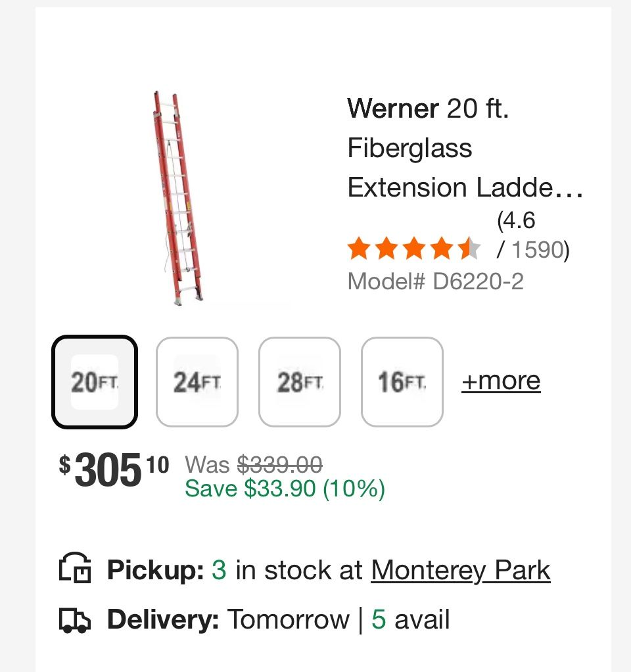
Task: Open the 1590 reviews count
Action: (534, 250)
